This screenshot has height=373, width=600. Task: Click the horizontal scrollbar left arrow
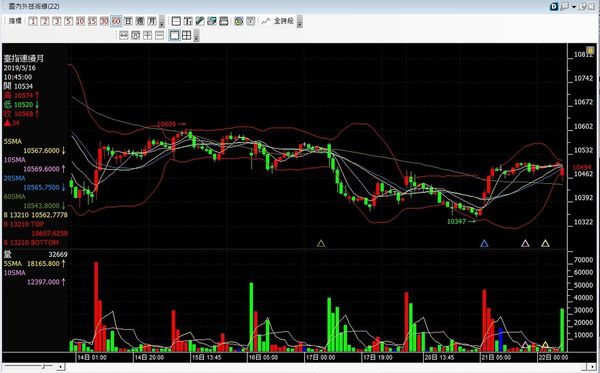(x=60, y=367)
